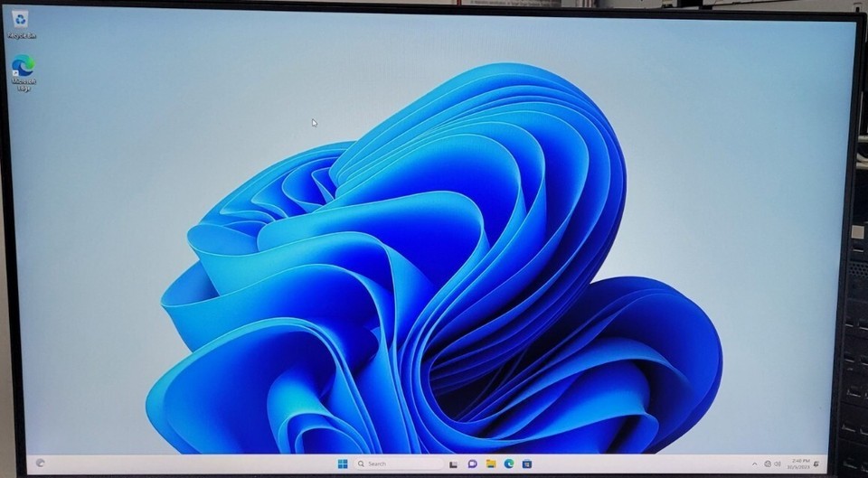Screen dimensions: 868x478
Task: Launch Microsoft Edge from the taskbar
Action: [509, 464]
